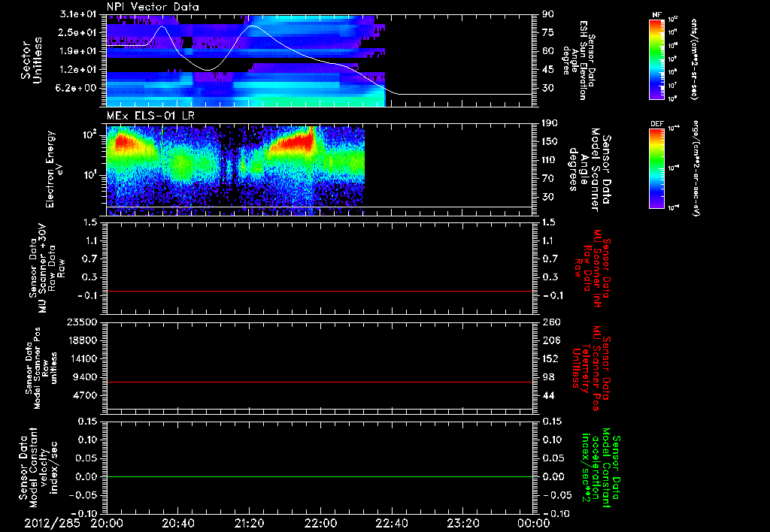
Task: Click the 260 telemetry tick label
Action: (x=551, y=322)
